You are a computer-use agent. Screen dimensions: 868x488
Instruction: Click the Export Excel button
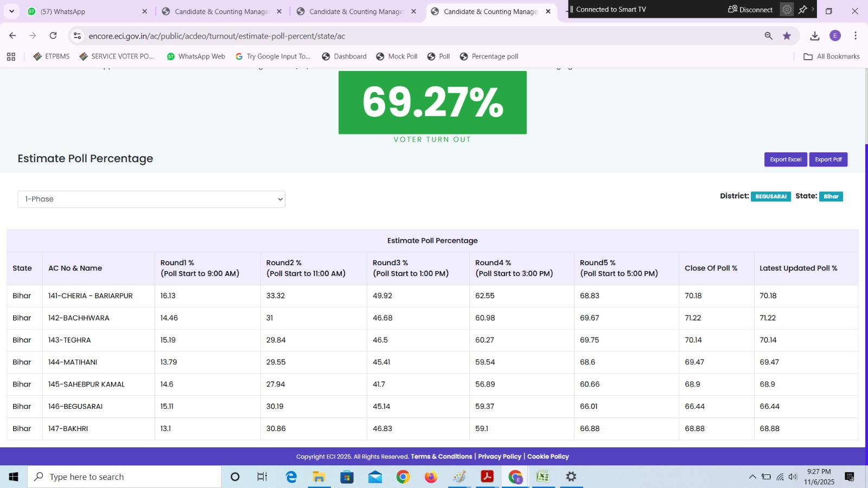tap(785, 159)
